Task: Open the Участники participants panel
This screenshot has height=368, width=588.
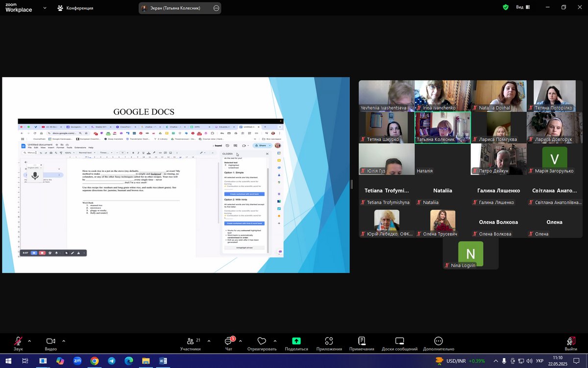Action: [x=190, y=343]
